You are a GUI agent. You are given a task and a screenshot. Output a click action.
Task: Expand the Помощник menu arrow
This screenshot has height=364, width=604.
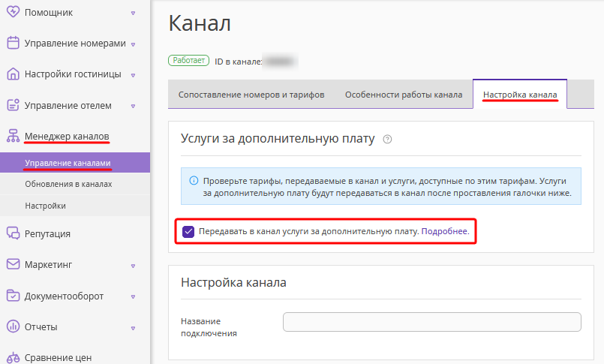point(133,13)
